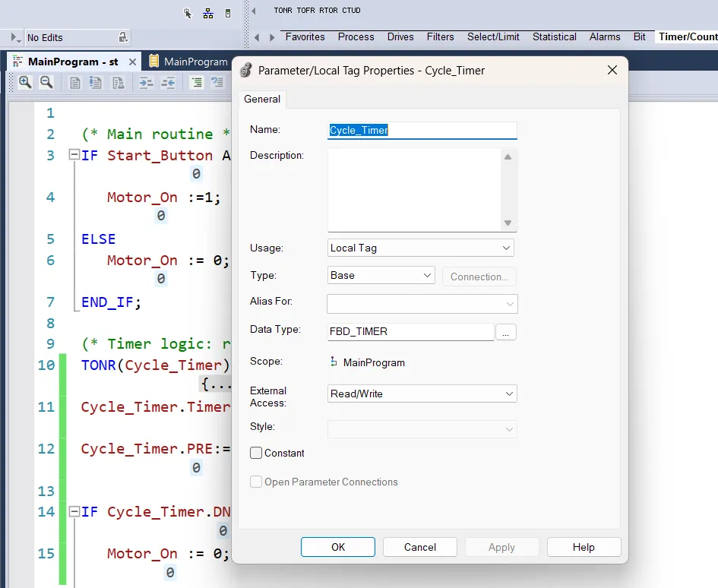718x588 pixels.
Task: Click the network path tree icon
Action: pos(208,14)
